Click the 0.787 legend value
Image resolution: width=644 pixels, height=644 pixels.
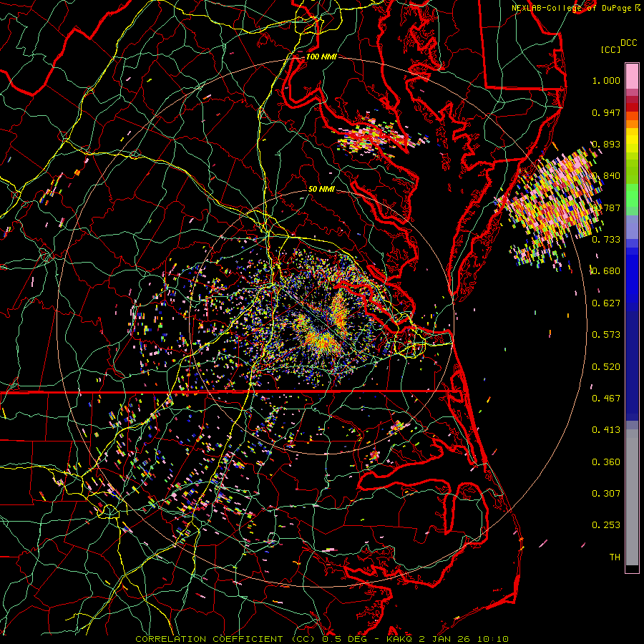(x=606, y=208)
